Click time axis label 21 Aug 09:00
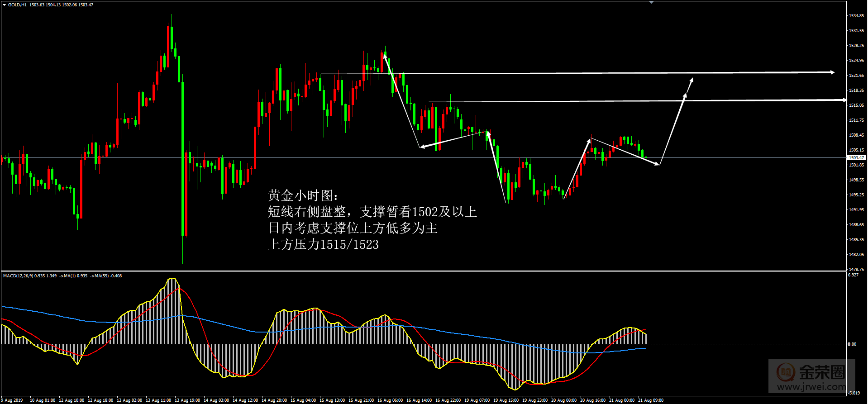Viewport: 868px width, 404px height. click(651, 400)
